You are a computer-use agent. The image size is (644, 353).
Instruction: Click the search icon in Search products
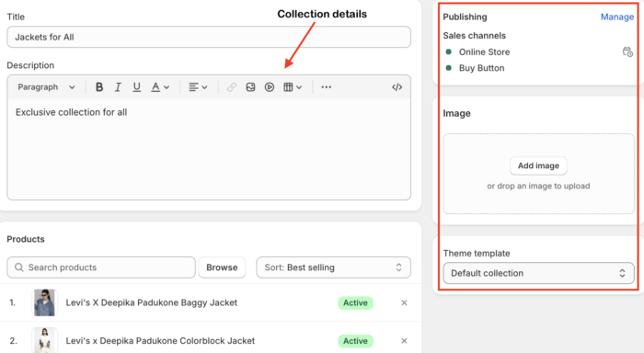[19, 268]
